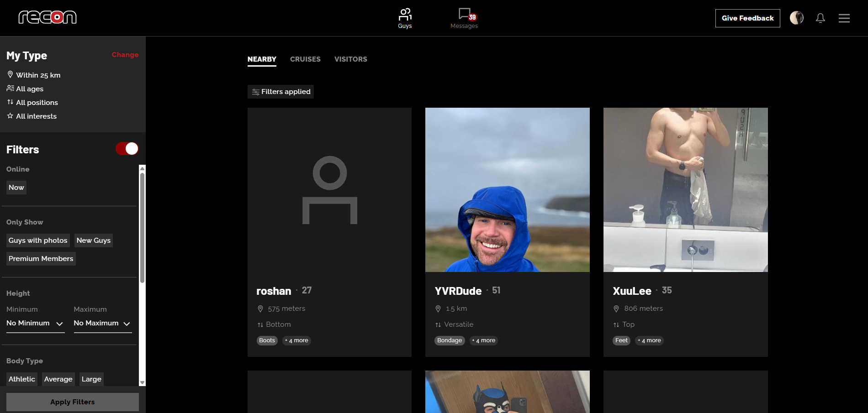The width and height of the screenshot is (868, 413).
Task: Select the Athletic body type chip
Action: tap(22, 379)
